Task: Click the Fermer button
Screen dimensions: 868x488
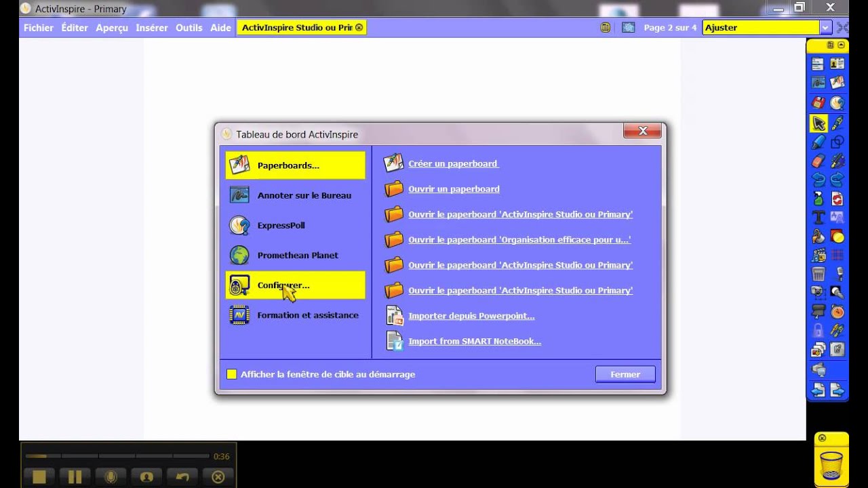Action: click(x=625, y=374)
